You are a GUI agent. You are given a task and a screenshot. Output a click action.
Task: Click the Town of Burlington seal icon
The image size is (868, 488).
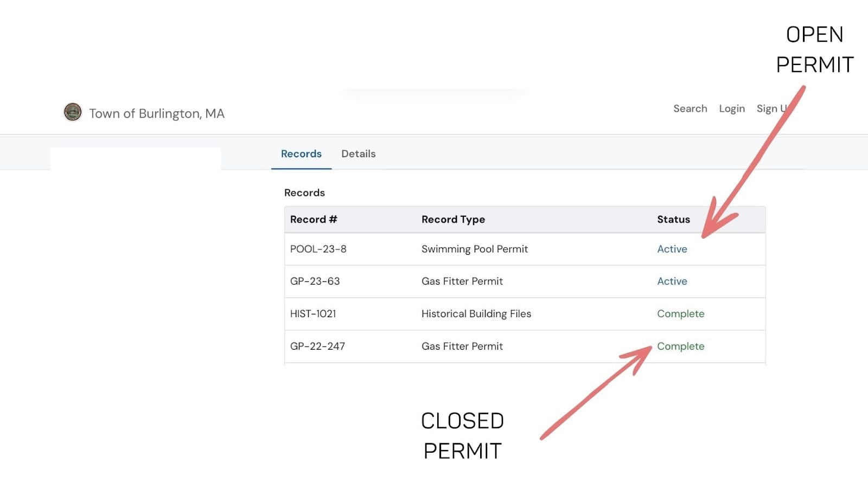[x=73, y=112]
